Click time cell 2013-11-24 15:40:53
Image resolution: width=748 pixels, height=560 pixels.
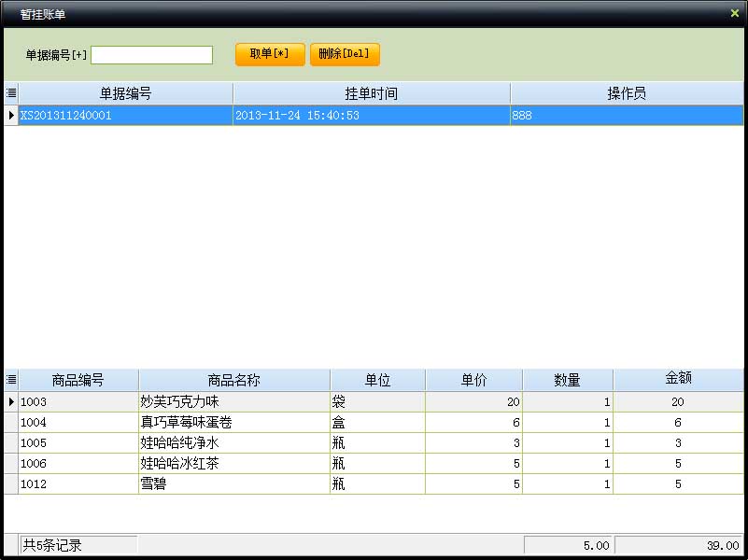(371, 115)
